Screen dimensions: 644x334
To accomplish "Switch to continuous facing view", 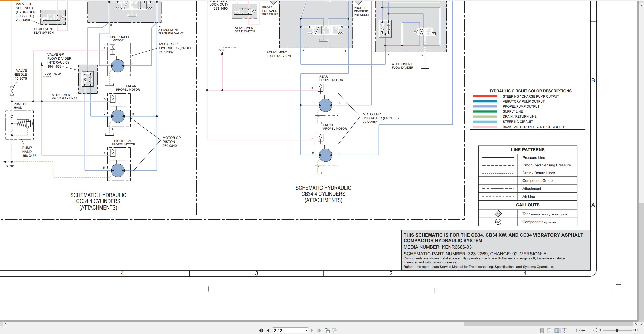I will tap(565, 331).
